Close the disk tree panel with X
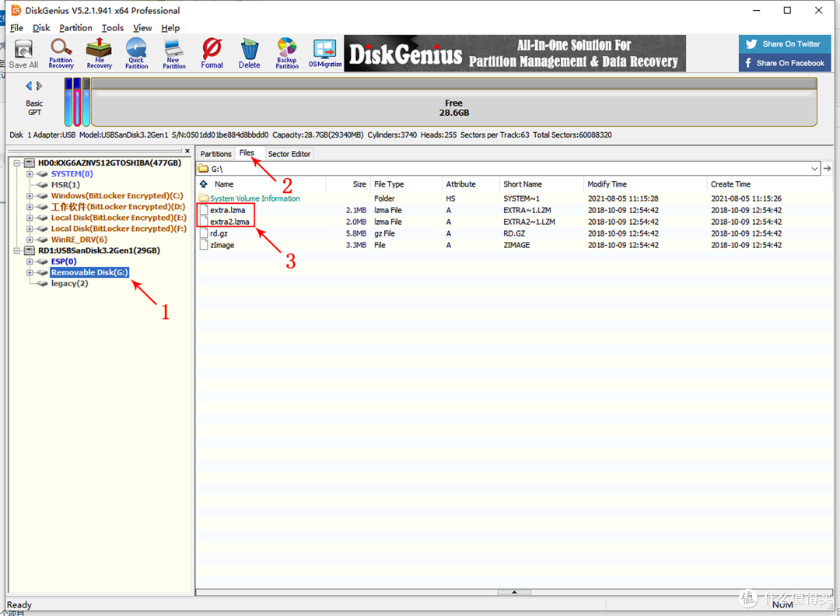840x616 pixels. pos(187,151)
